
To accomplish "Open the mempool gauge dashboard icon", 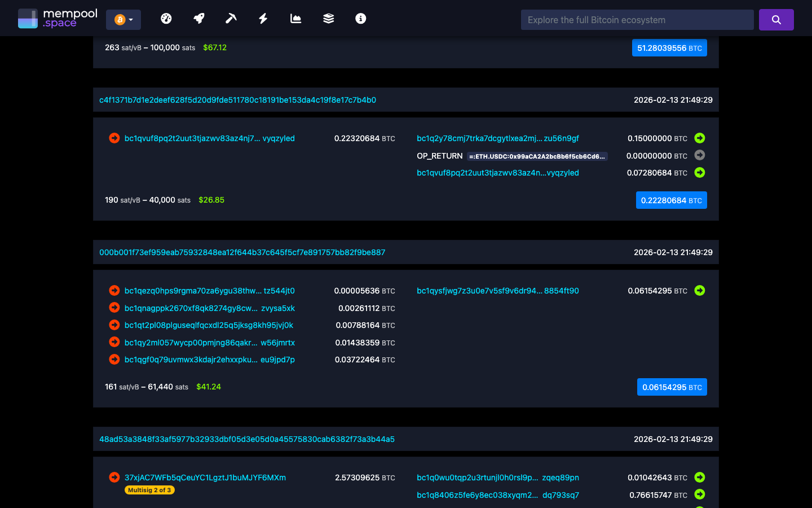I will click(x=166, y=19).
